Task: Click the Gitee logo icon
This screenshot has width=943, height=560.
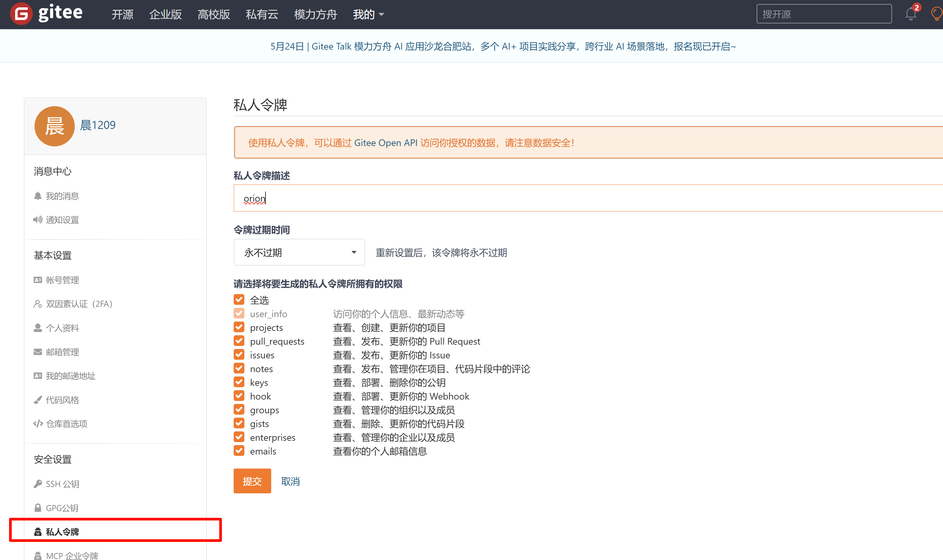Action: pyautogui.click(x=21, y=14)
